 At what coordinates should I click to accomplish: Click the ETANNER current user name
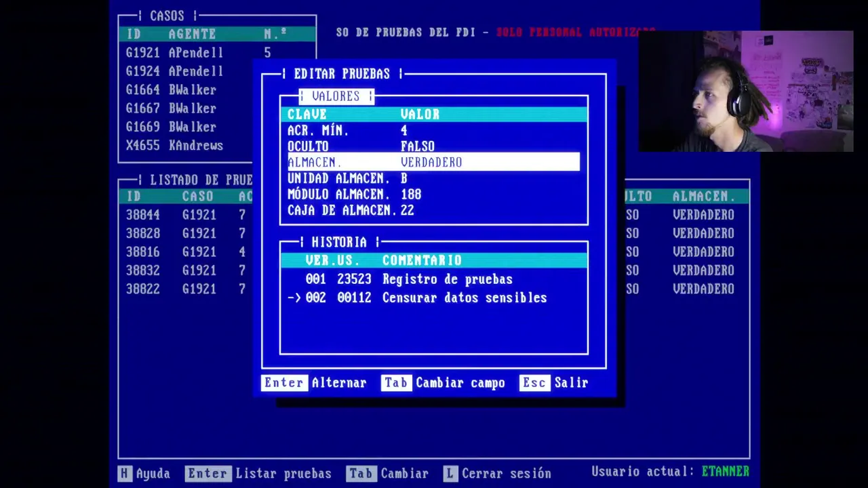(x=726, y=471)
